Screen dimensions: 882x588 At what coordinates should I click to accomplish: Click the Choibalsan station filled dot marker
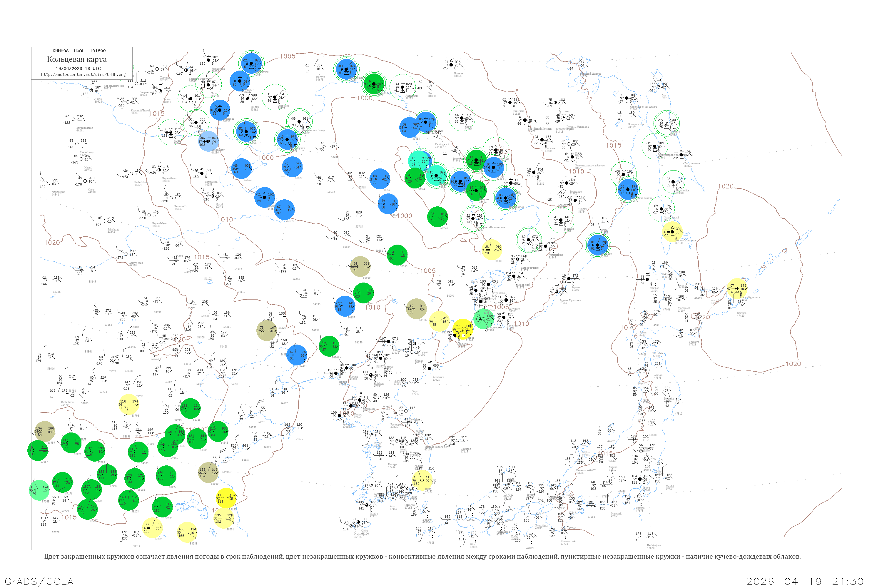(x=202, y=173)
